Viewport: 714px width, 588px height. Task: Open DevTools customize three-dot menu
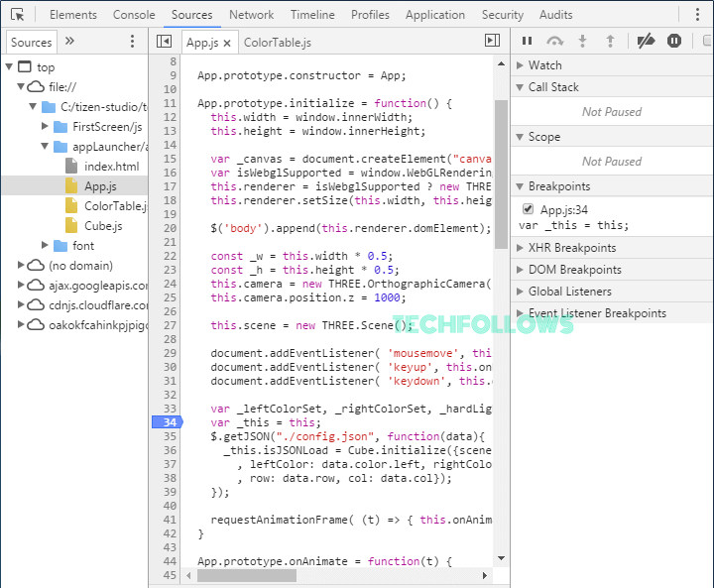697,15
